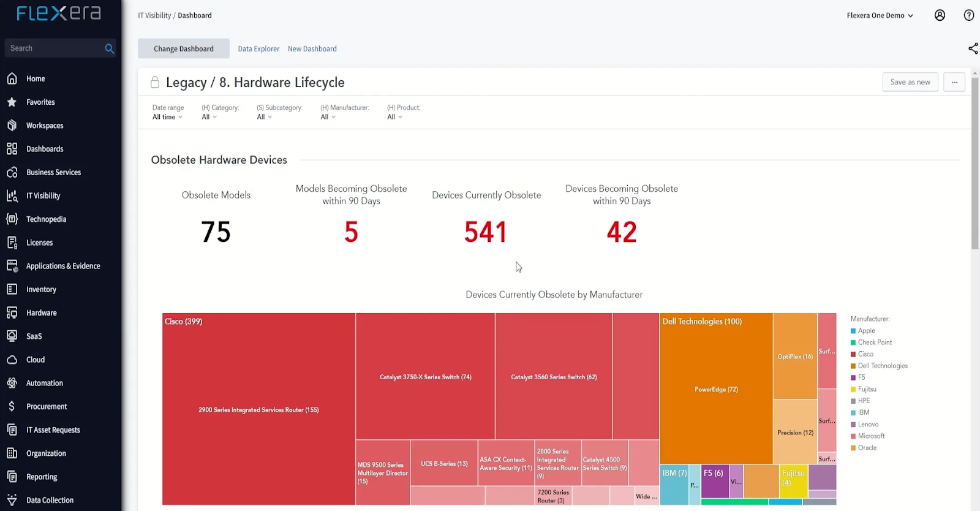Click the PowerEdge (72) treemap tile

point(716,390)
